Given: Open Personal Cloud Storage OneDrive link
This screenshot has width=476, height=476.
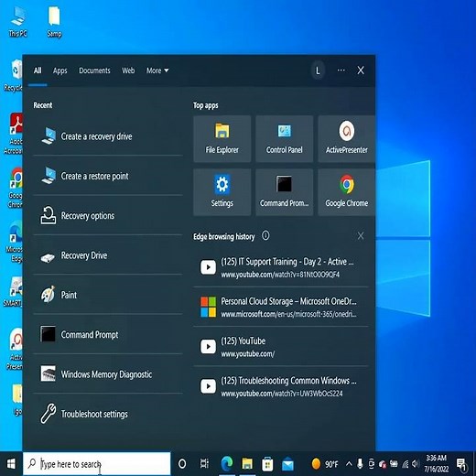Looking at the screenshot, I should pos(281,307).
